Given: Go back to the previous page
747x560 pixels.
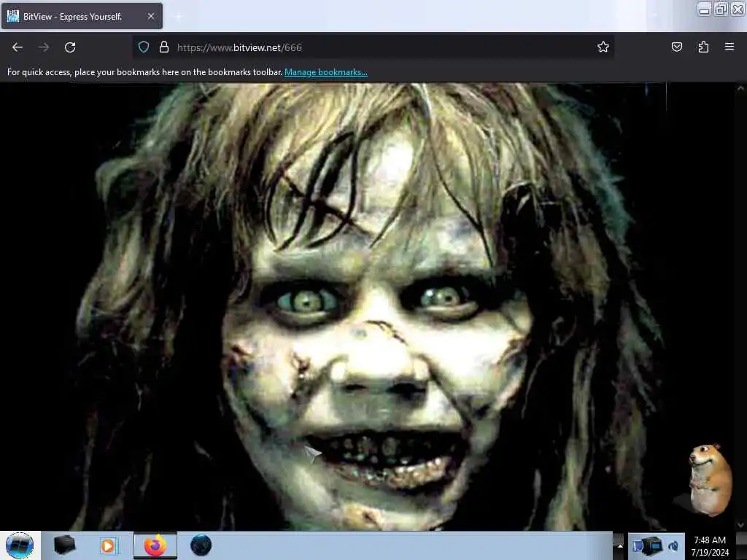Looking at the screenshot, I should 18,47.
